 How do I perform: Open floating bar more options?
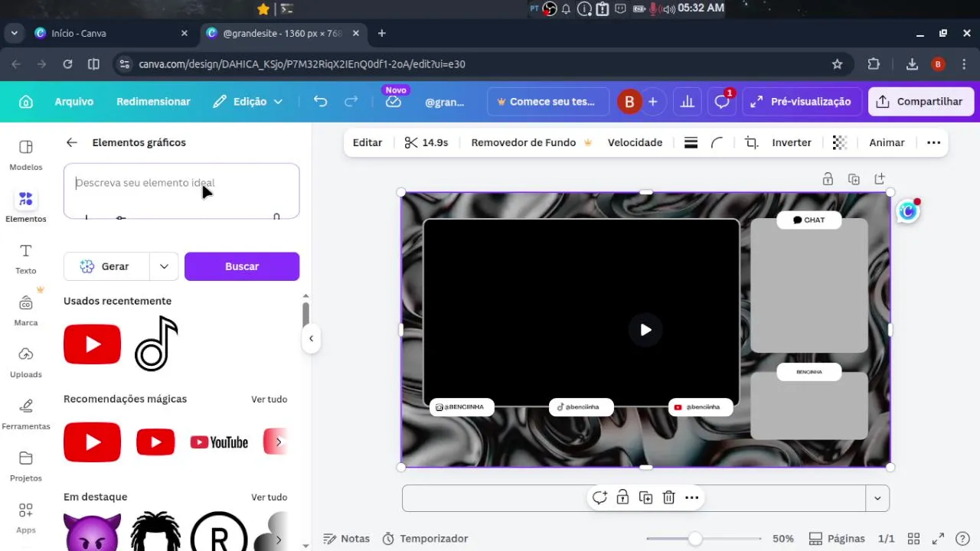pyautogui.click(x=691, y=497)
